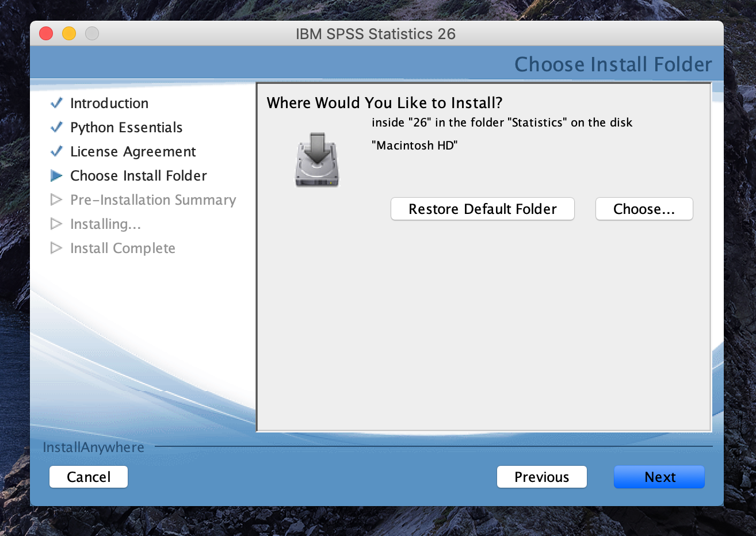The height and width of the screenshot is (536, 756).
Task: Select the Introduction step label
Action: 109,104
